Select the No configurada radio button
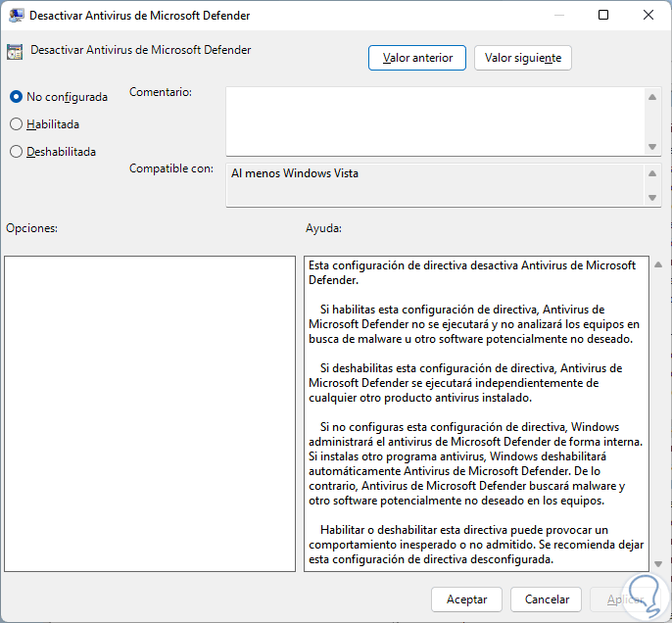Viewport: 672px width, 623px height. click(59, 97)
